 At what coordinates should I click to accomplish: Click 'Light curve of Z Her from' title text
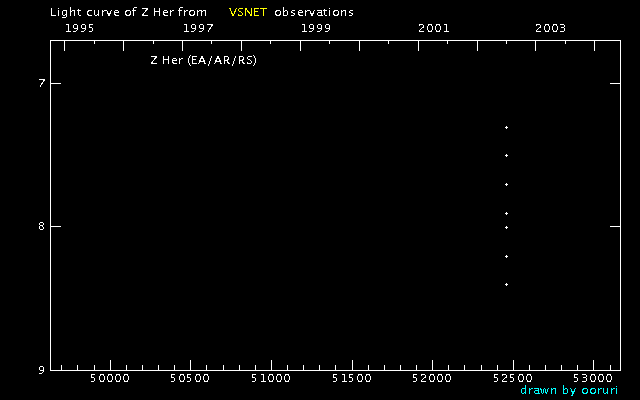click(x=128, y=12)
